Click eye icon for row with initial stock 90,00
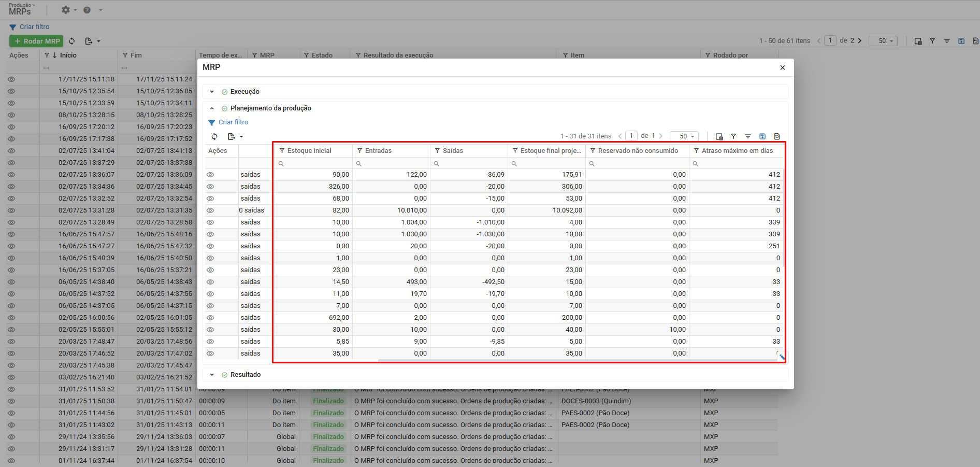 [210, 175]
